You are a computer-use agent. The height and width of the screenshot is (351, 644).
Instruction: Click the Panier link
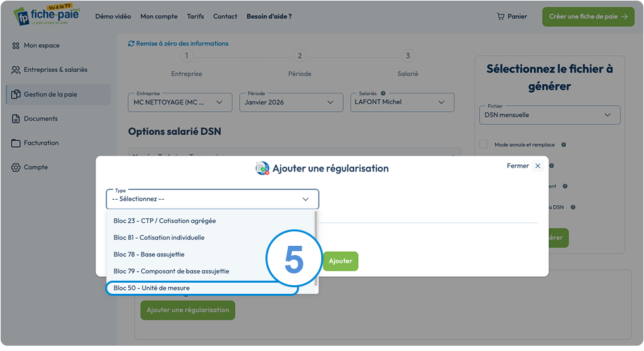coord(512,16)
